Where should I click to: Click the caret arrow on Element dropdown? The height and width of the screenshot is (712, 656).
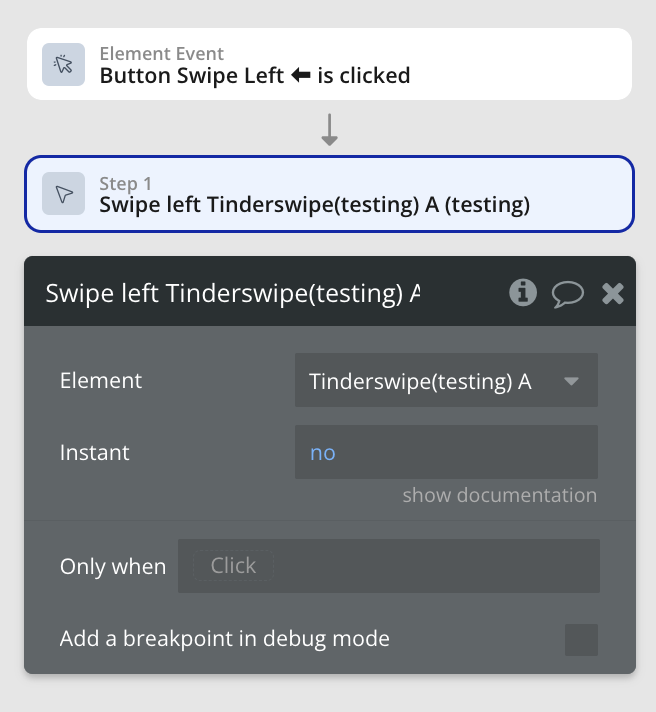coord(571,381)
